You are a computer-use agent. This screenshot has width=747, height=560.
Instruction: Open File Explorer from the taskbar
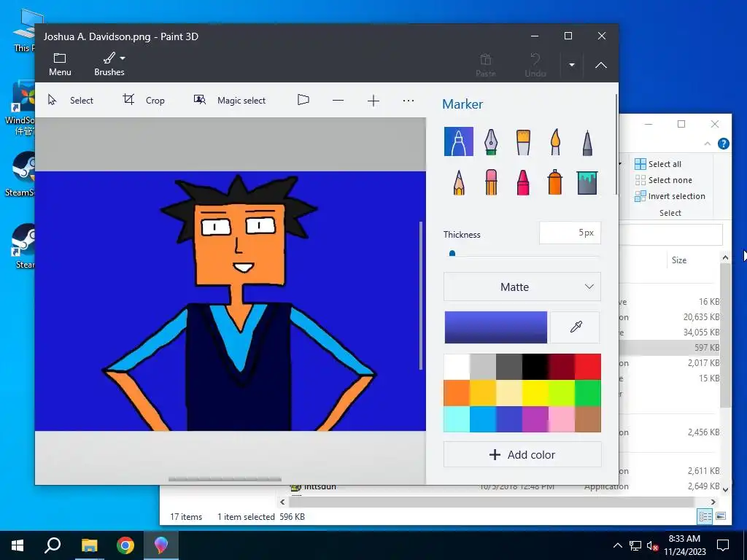click(89, 545)
